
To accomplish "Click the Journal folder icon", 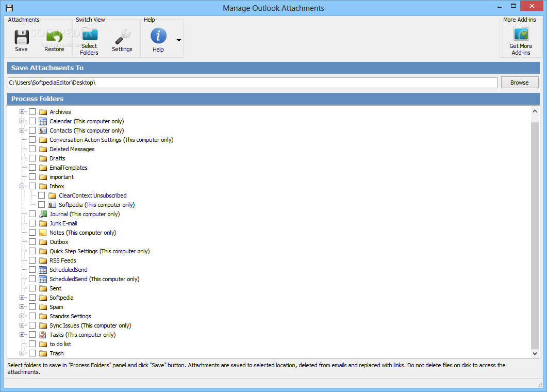I will (43, 214).
